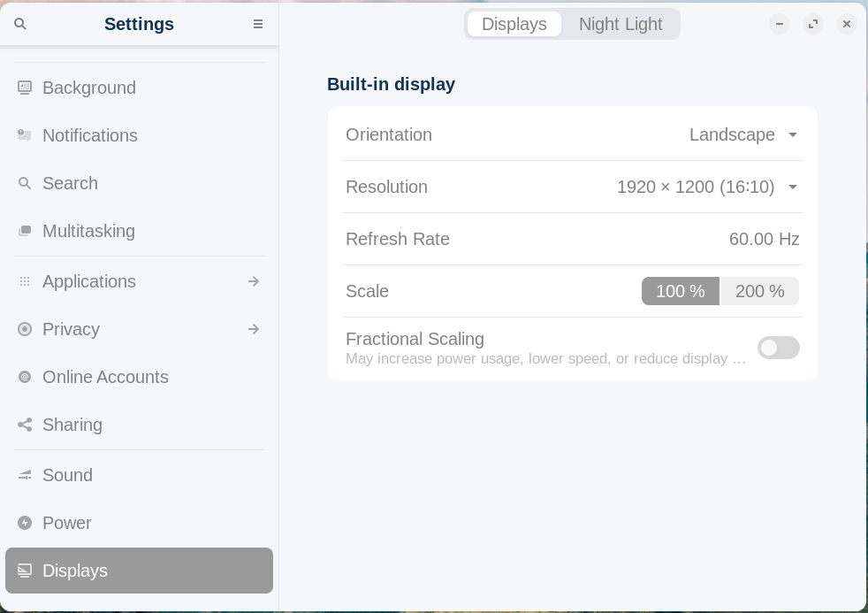
Task: Open the Settings hamburger menu
Action: (x=258, y=24)
